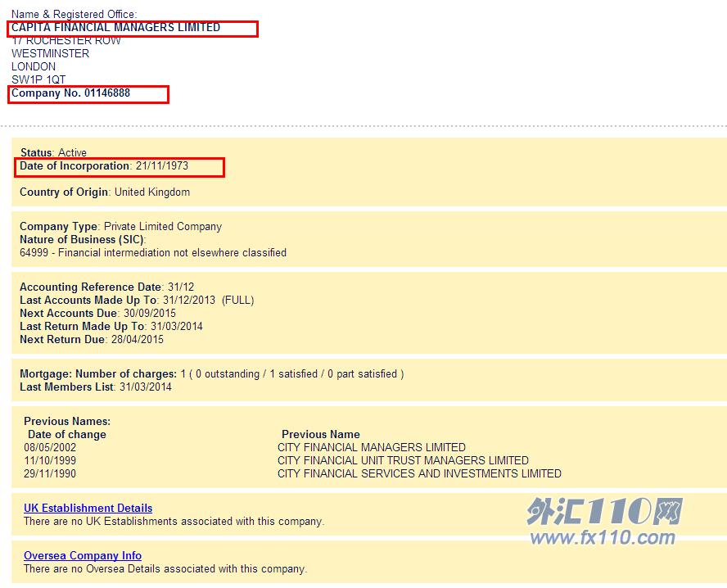Click the Previous Name column header
Screen dimensions: 727x588
[321, 435]
